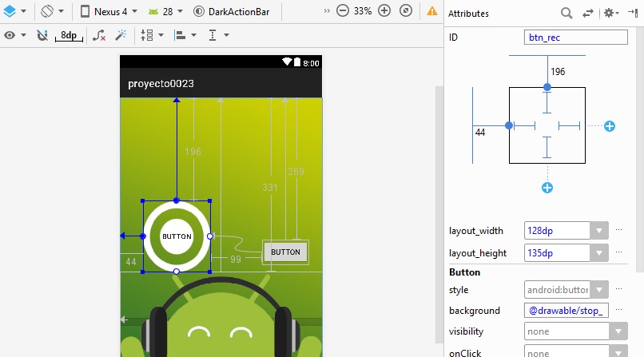
Task: Expand the layout_width dropdown
Action: click(x=598, y=231)
